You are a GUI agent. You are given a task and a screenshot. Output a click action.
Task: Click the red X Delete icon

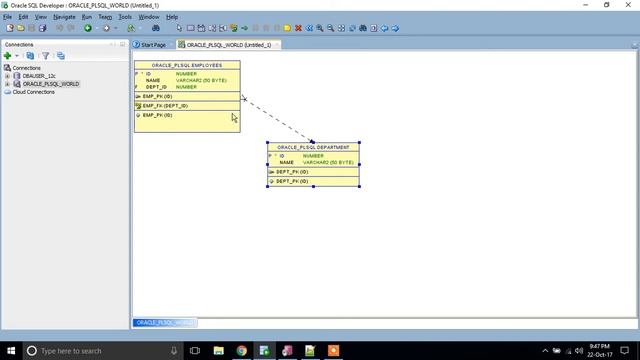pos(298,28)
